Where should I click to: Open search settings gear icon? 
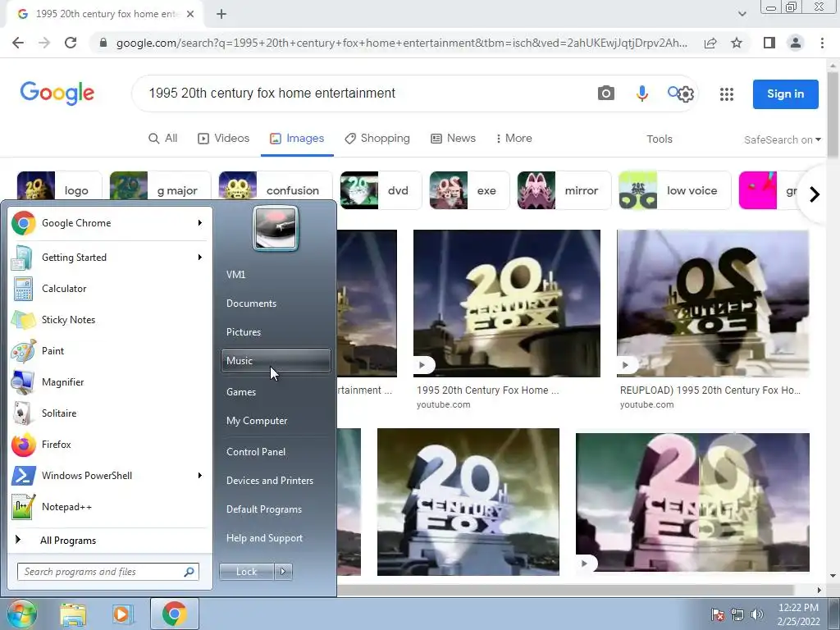tap(686, 94)
